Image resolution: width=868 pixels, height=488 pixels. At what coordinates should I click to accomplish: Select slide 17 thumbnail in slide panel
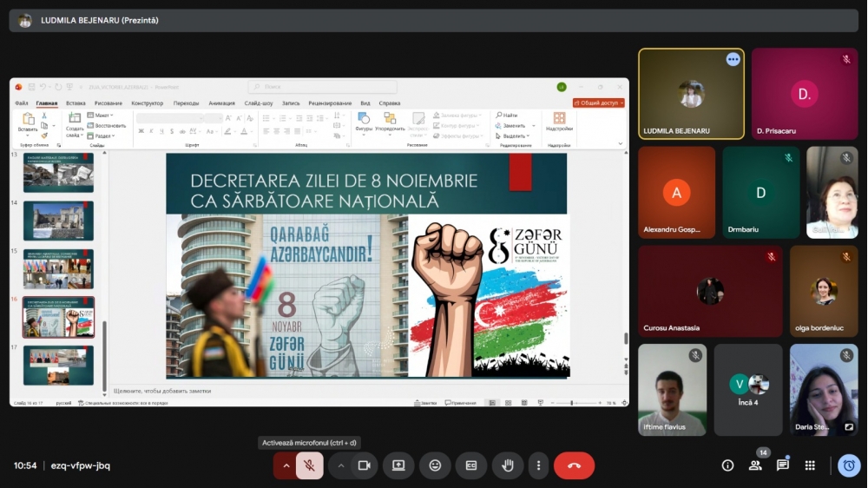pyautogui.click(x=58, y=366)
